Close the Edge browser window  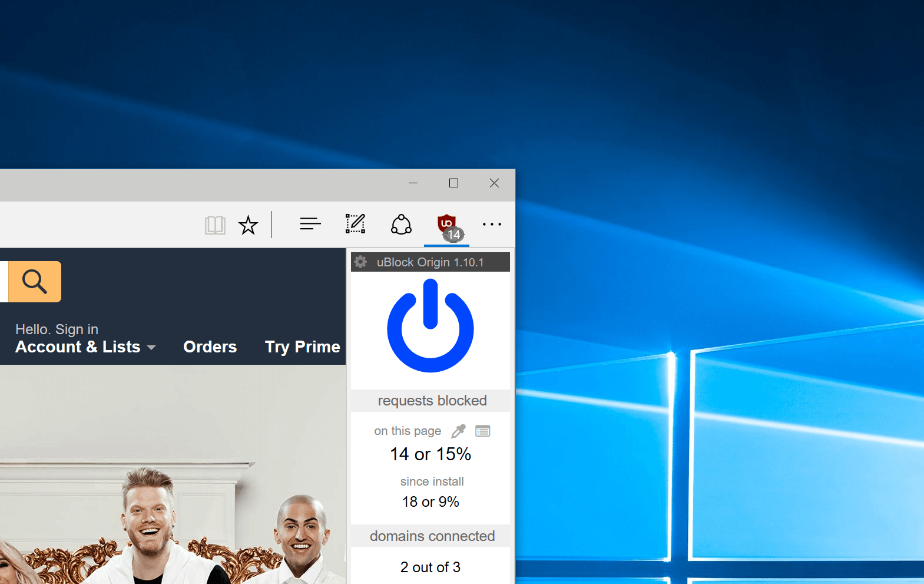[x=494, y=183]
